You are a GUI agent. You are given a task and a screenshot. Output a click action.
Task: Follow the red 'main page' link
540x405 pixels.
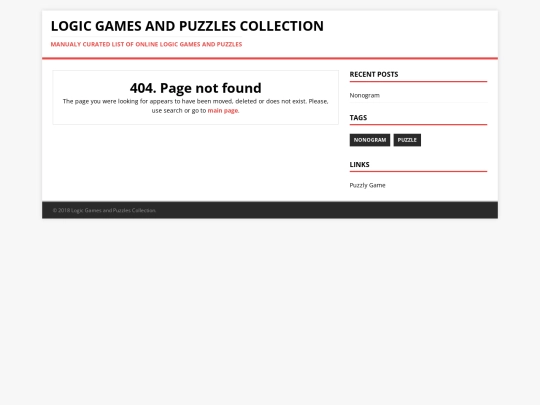(x=223, y=111)
